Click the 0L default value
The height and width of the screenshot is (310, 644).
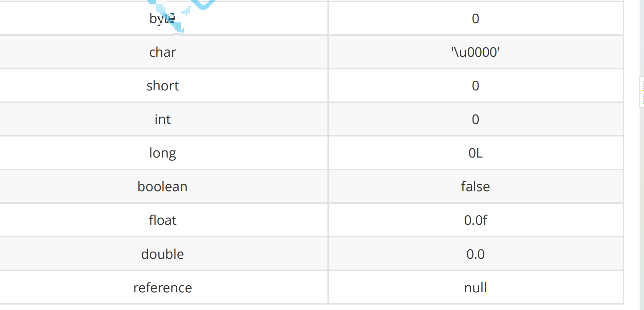476,153
